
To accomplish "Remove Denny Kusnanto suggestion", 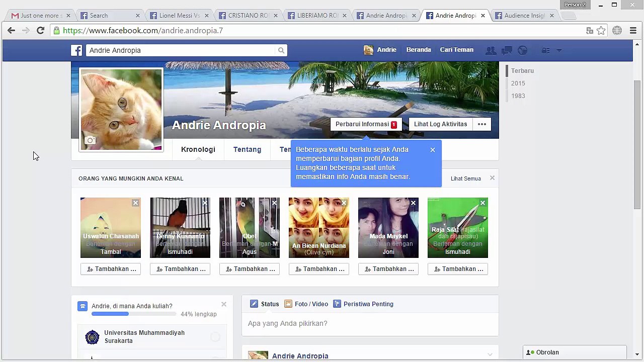I will [205, 203].
